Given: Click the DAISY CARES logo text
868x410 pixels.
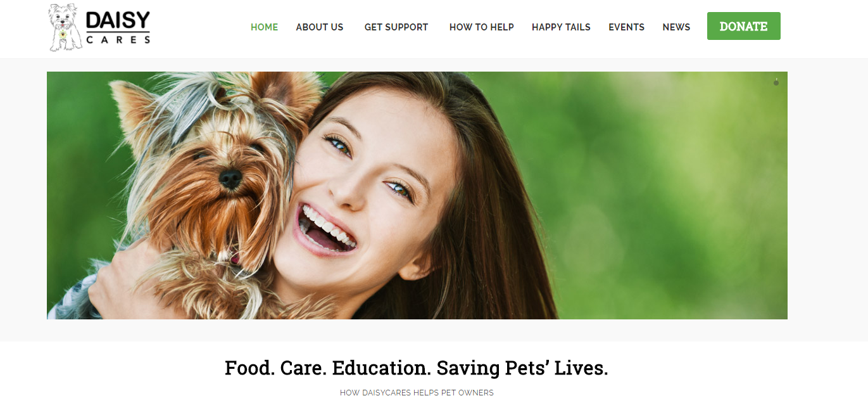Looking at the screenshot, I should (x=118, y=28).
